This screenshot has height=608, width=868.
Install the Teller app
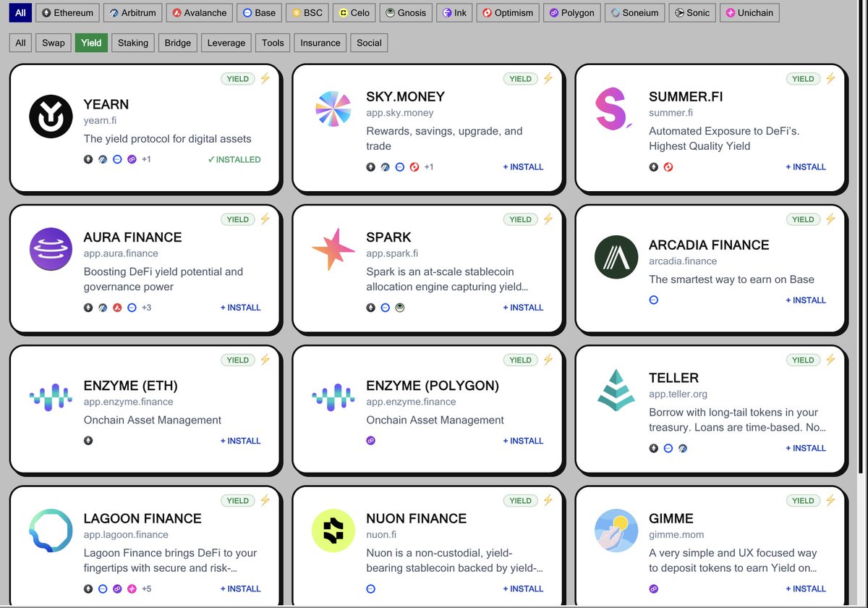click(x=806, y=448)
